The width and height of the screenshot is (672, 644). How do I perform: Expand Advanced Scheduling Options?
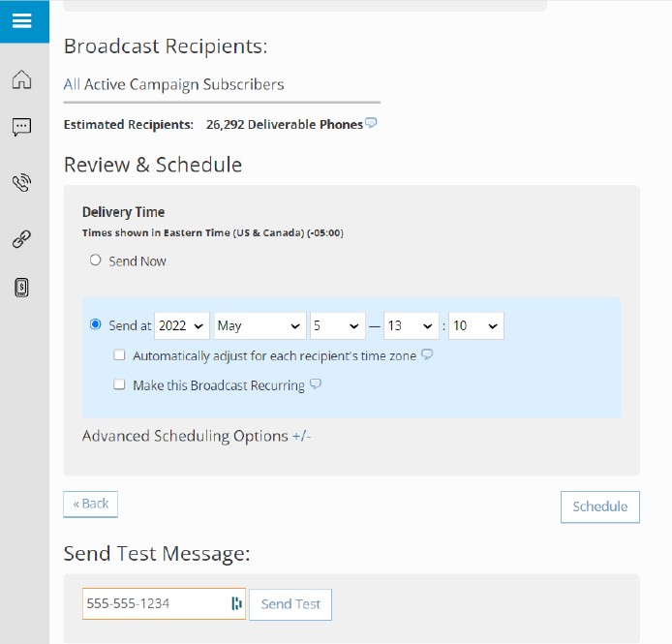pyautogui.click(x=301, y=436)
